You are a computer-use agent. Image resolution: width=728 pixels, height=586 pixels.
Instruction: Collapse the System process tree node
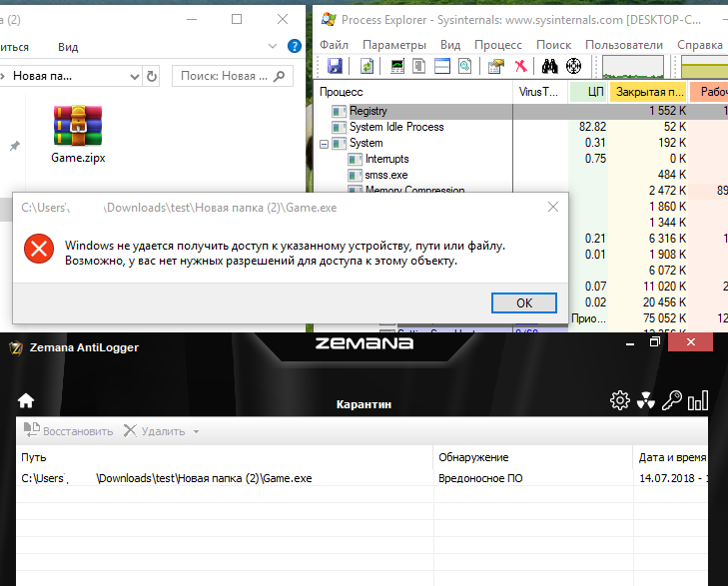click(x=325, y=145)
